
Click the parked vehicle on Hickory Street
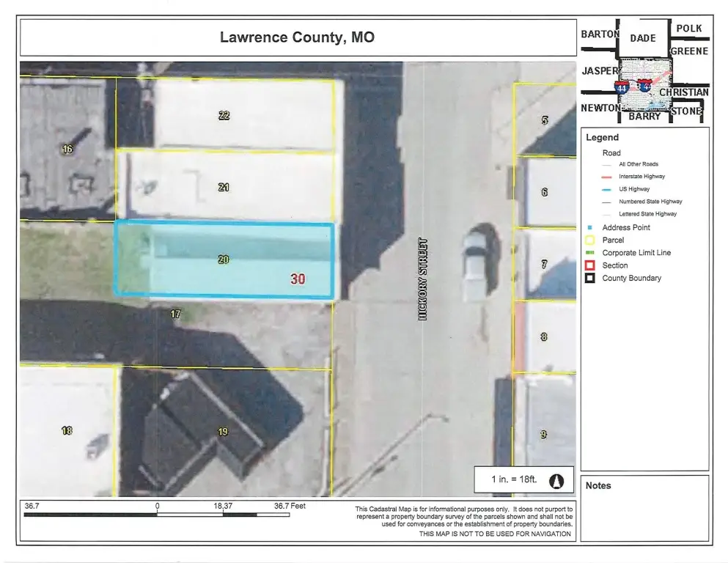474,265
